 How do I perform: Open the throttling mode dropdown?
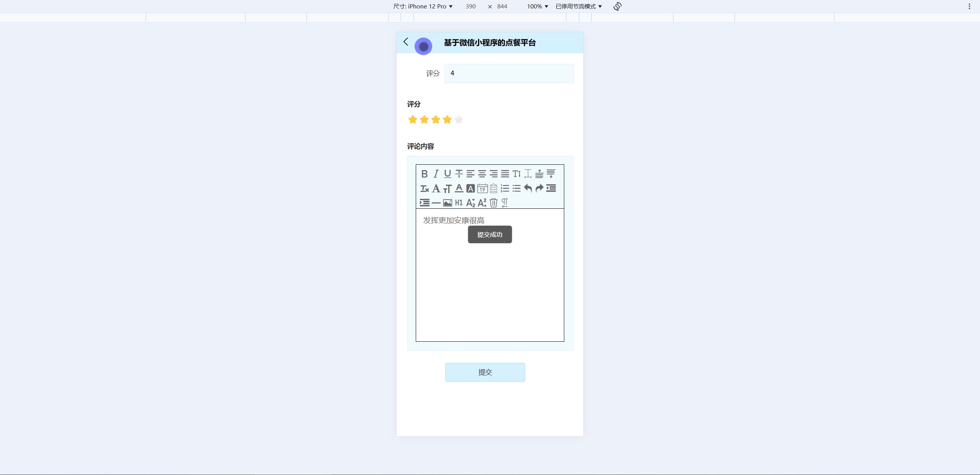tap(578, 7)
